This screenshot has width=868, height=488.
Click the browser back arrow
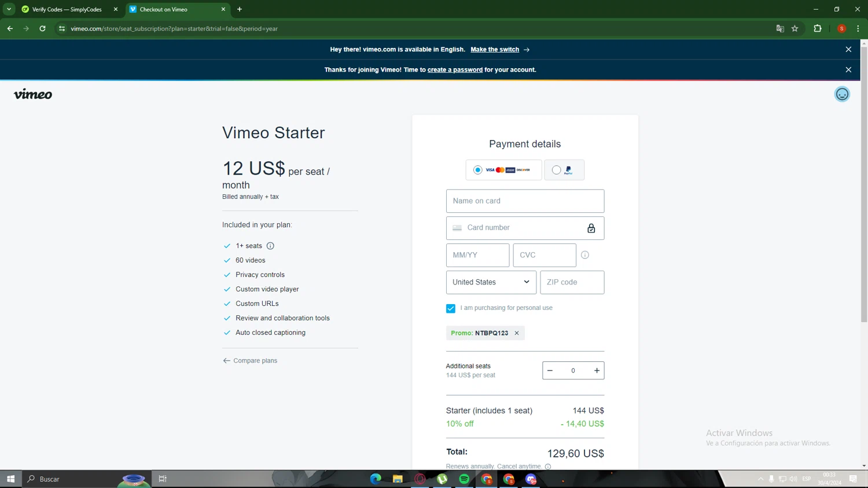(10, 28)
